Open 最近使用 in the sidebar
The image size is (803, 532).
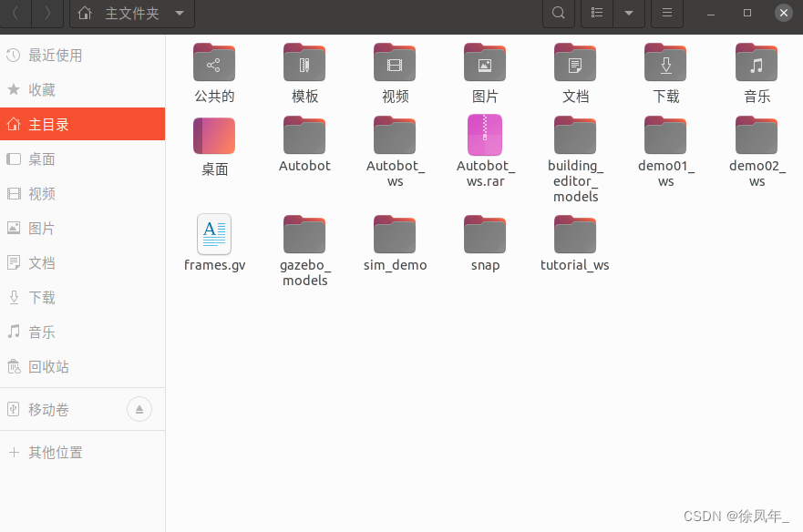point(82,56)
